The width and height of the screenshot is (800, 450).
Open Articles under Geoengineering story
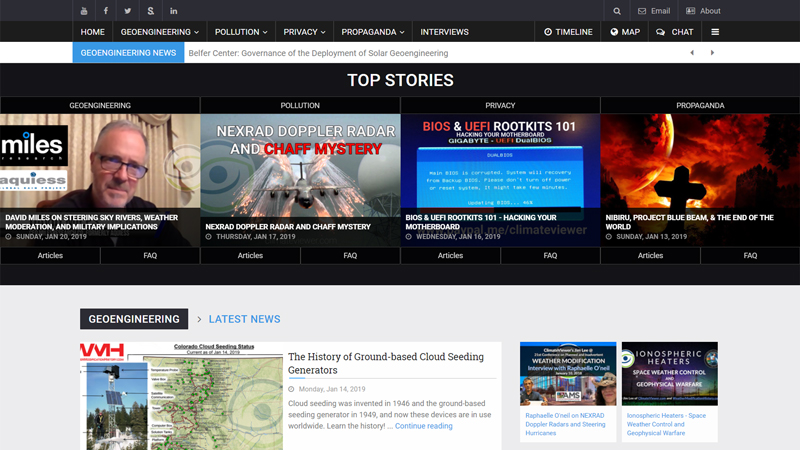click(50, 255)
